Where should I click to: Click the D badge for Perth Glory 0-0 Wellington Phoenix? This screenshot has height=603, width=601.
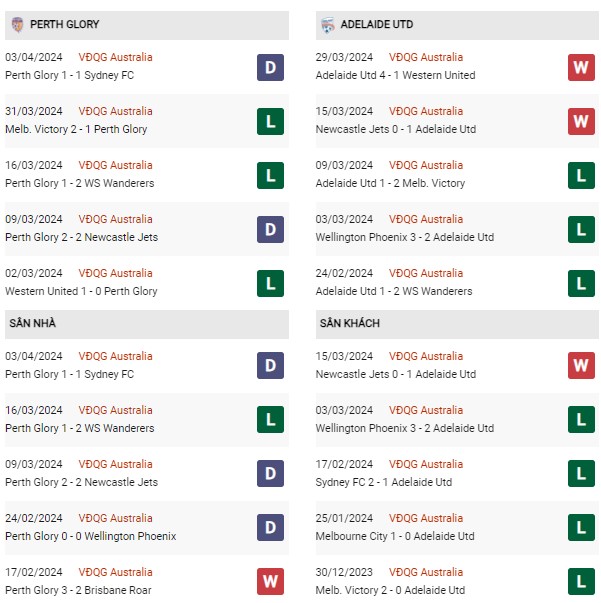click(x=270, y=527)
